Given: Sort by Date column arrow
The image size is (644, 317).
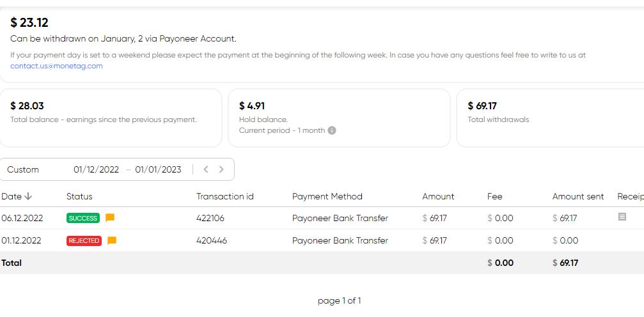Looking at the screenshot, I should (28, 196).
